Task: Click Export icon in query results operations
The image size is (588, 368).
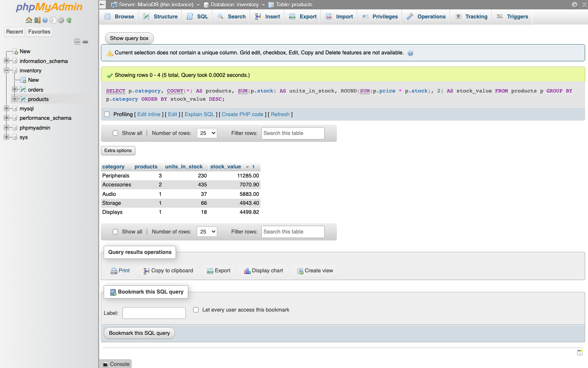Action: coord(210,271)
